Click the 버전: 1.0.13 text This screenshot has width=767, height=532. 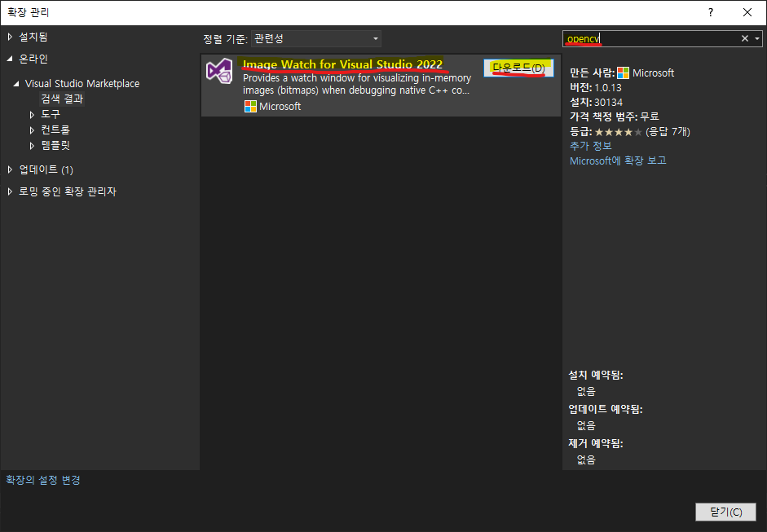pyautogui.click(x=595, y=87)
